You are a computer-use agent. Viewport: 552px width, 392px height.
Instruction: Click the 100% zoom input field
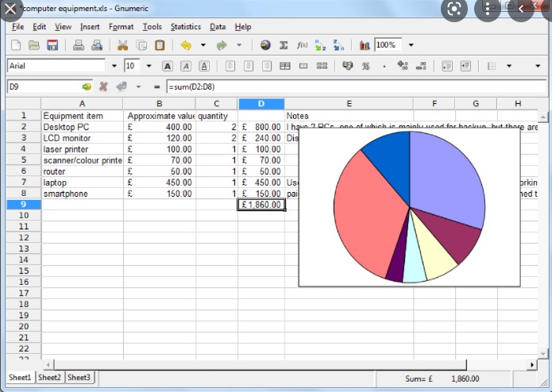(388, 45)
